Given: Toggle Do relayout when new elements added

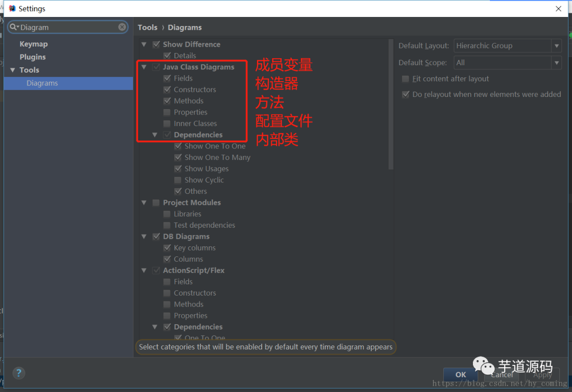Looking at the screenshot, I should [x=405, y=94].
